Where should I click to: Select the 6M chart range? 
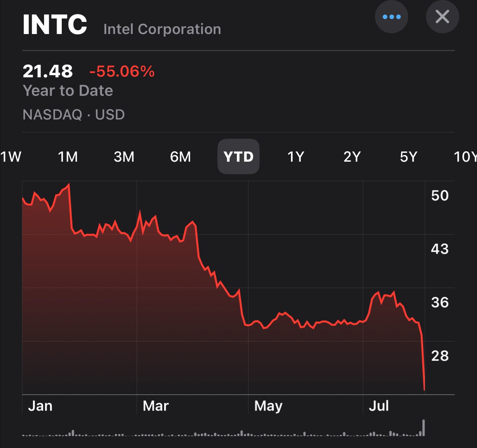(x=180, y=157)
